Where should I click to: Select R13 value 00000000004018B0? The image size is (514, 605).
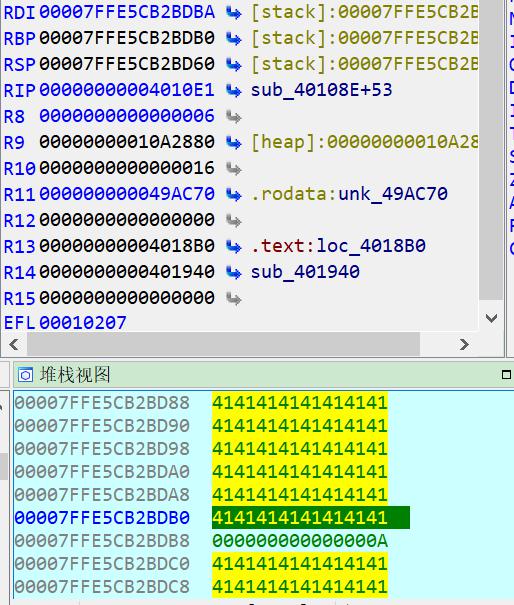click(127, 246)
